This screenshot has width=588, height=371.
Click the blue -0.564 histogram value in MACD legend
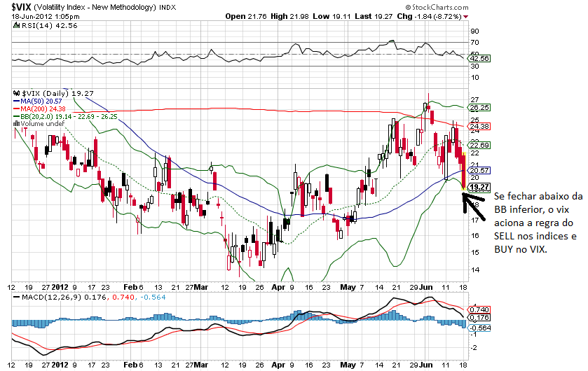click(x=153, y=297)
